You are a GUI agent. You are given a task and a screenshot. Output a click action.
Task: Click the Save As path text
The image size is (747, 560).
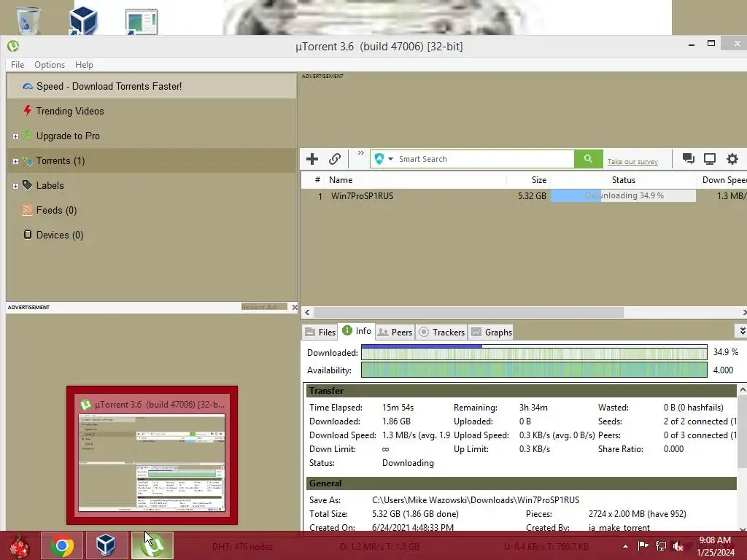(476, 500)
